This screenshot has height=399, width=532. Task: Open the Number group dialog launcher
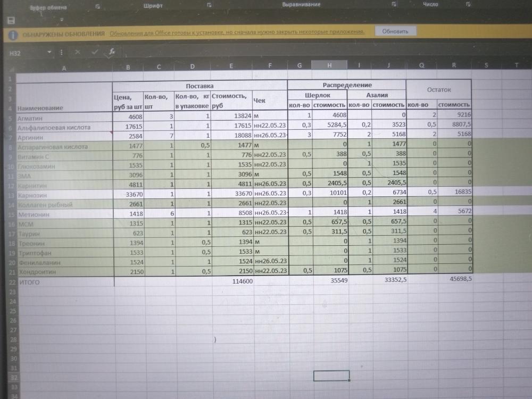pos(468,4)
